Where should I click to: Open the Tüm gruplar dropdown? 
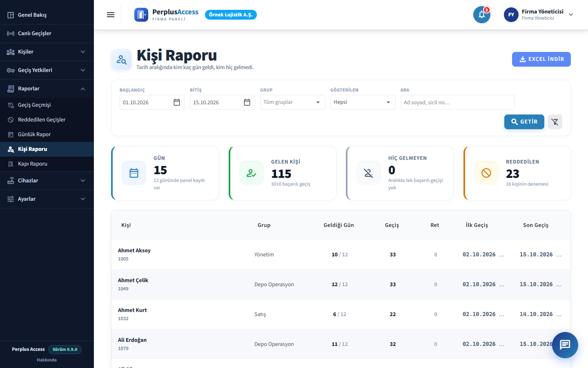coord(293,102)
